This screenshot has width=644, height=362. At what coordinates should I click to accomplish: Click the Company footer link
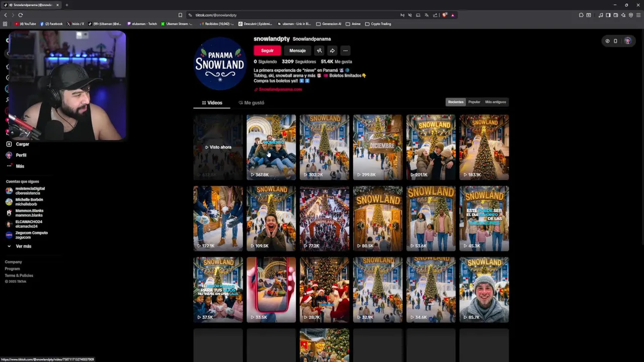pyautogui.click(x=14, y=262)
